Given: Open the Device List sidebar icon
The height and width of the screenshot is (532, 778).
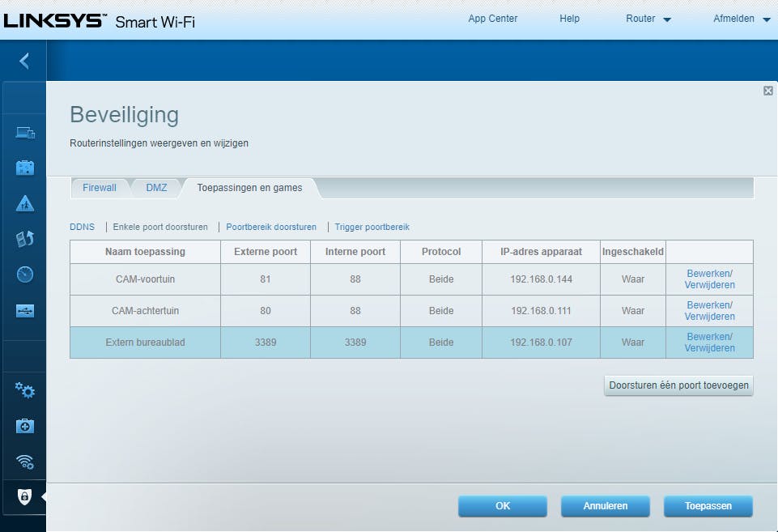Looking at the screenshot, I should click(x=25, y=133).
